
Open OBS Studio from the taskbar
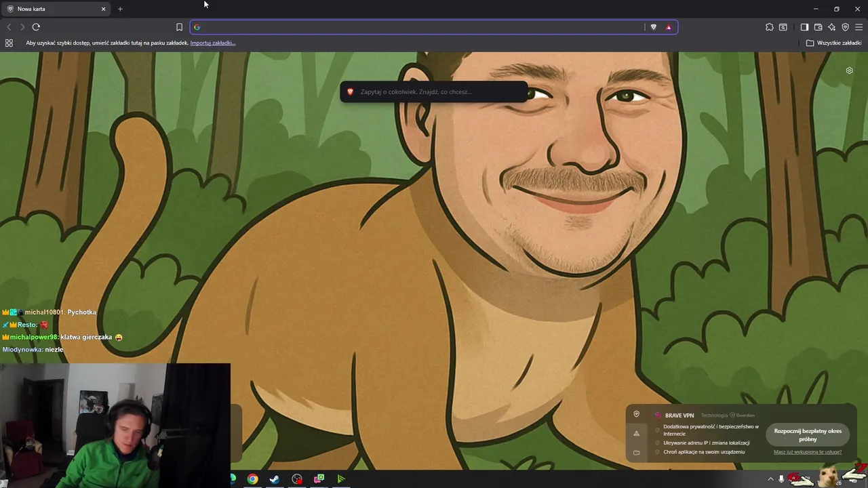pyautogui.click(x=297, y=479)
